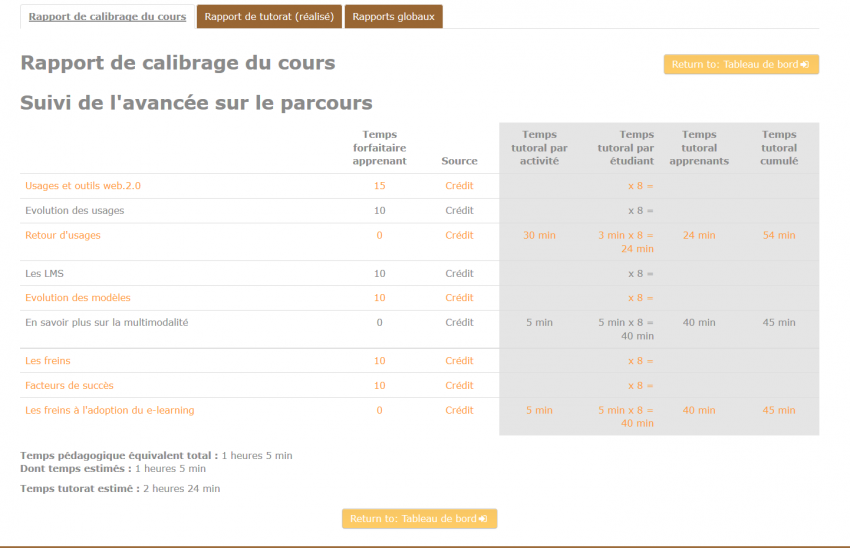Open the Retour d'usages activity link
This screenshot has width=850, height=548.
tap(63, 236)
